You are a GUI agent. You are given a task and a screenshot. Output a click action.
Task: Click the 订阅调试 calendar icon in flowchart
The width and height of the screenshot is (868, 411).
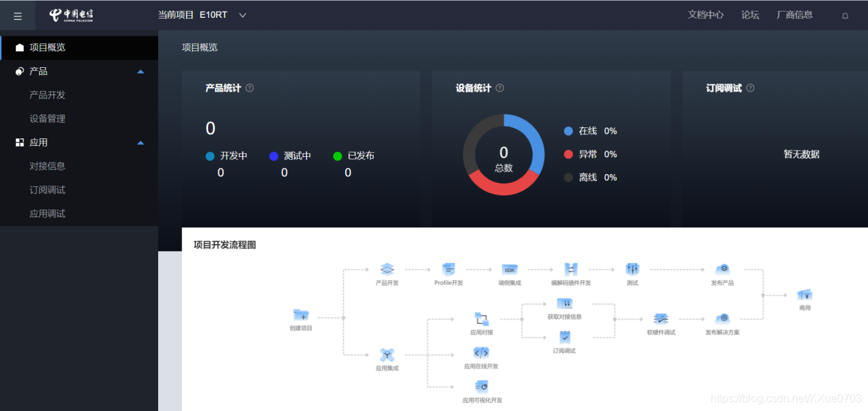(565, 337)
